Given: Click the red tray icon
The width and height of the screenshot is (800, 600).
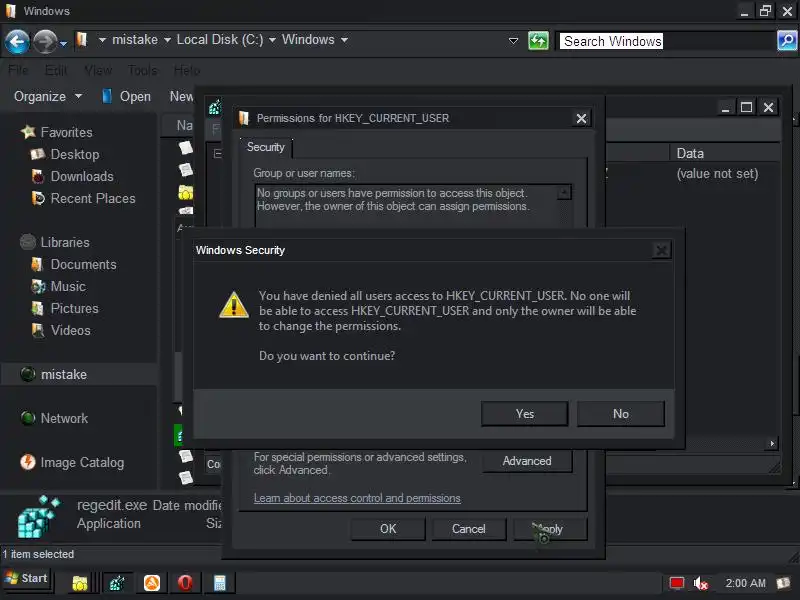Looking at the screenshot, I should 677,583.
